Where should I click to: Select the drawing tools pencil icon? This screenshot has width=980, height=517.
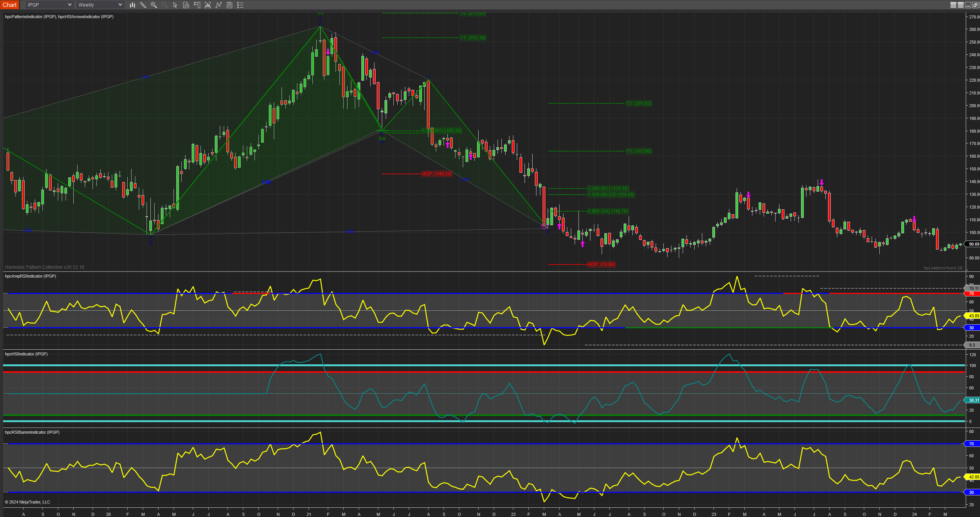coord(143,5)
